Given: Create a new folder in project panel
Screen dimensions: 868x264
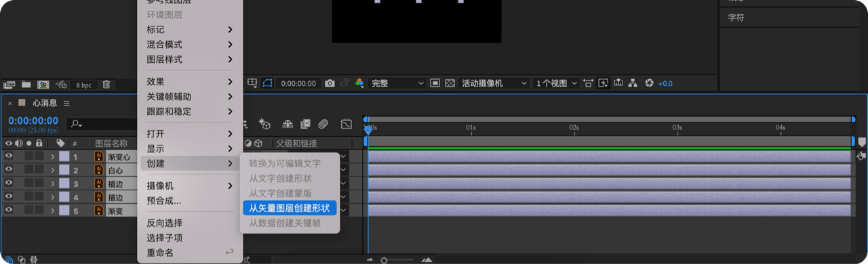Looking at the screenshot, I should pyautogui.click(x=26, y=85).
